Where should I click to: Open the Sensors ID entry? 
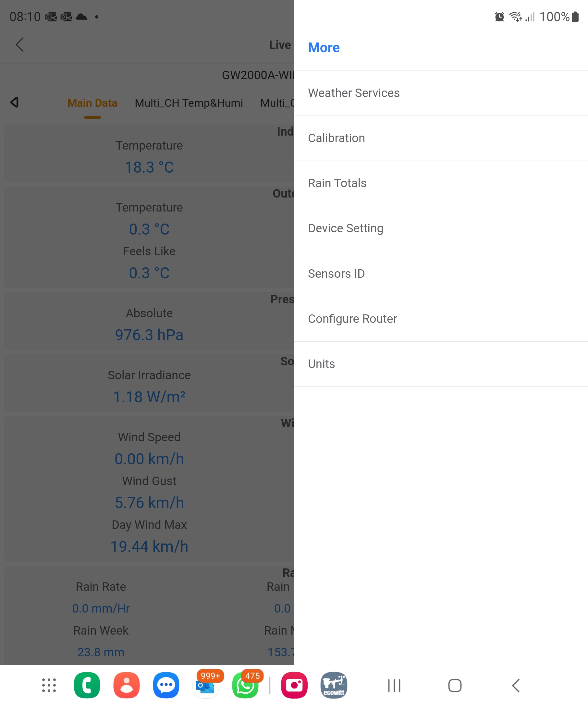(x=336, y=274)
